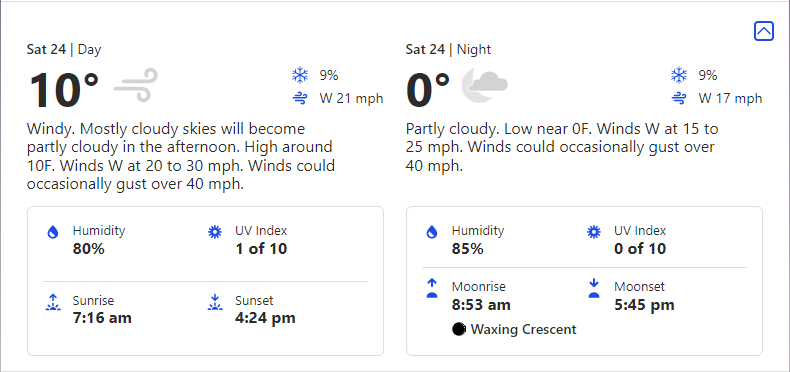Viewport: 790px width, 372px height.
Task: Click the Moonrise arrow icon
Action: tap(432, 288)
